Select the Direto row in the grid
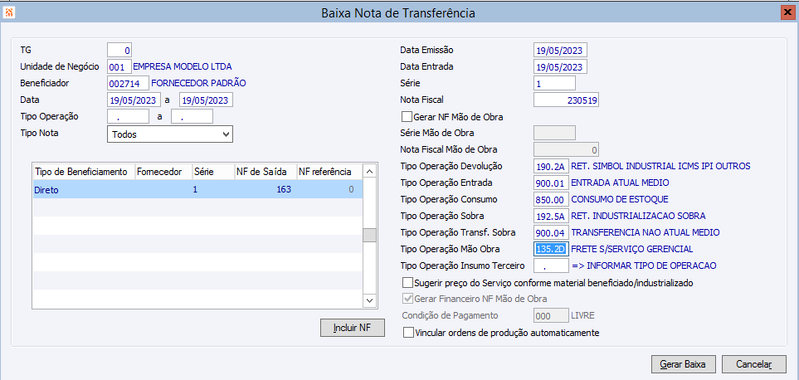The height and width of the screenshot is (380, 799). coord(198,189)
